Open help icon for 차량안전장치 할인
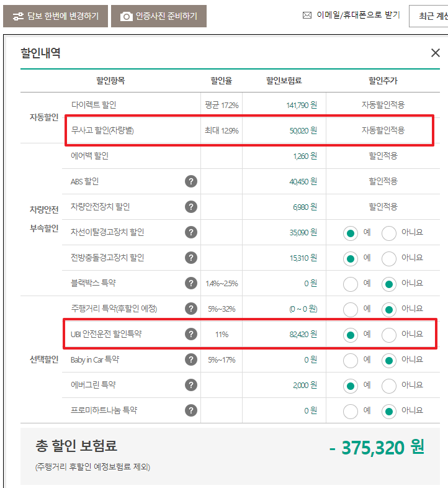Image resolution: width=448 pixels, height=488 pixels. [x=191, y=207]
